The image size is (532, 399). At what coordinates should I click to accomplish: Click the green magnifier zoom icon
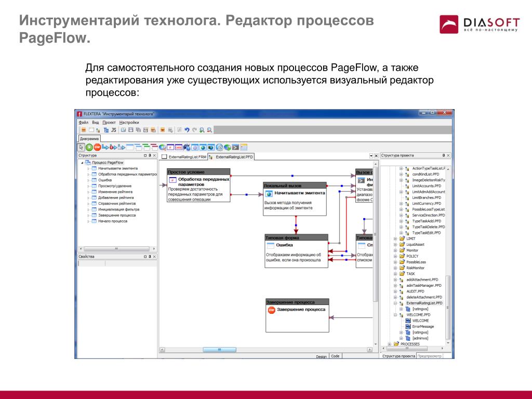(202, 130)
